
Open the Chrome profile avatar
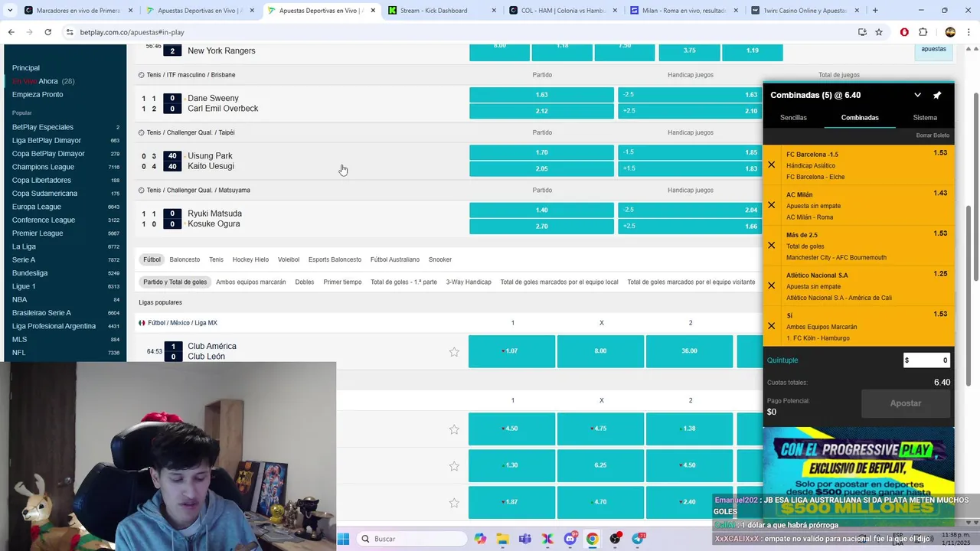click(950, 32)
